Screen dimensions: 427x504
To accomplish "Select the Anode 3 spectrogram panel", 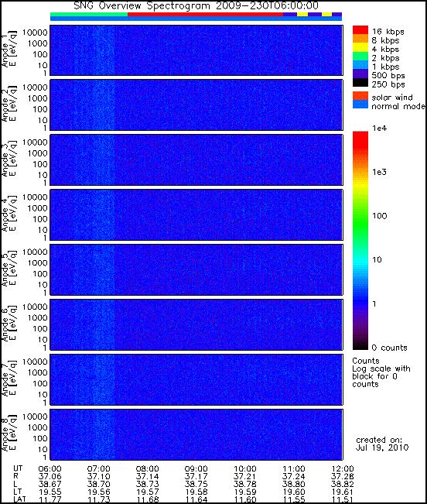I will pos(196,160).
